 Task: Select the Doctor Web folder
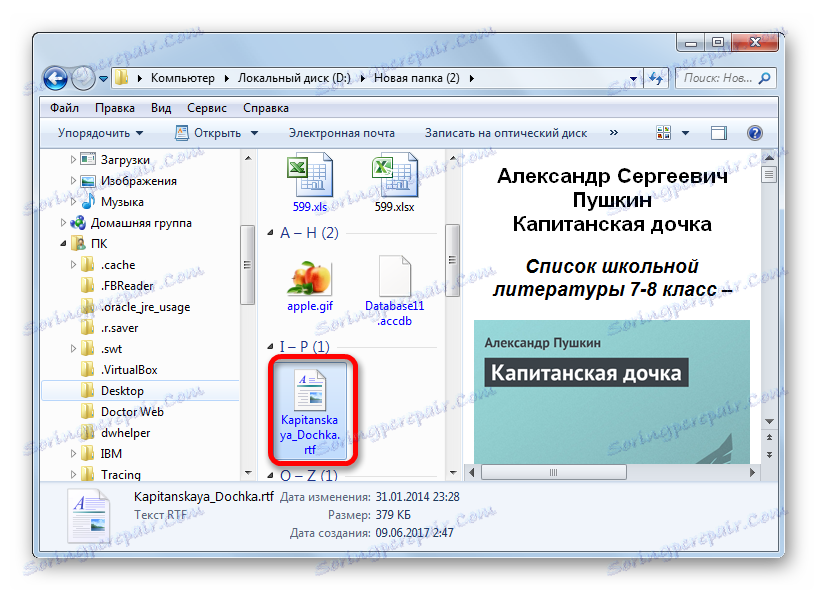click(132, 412)
